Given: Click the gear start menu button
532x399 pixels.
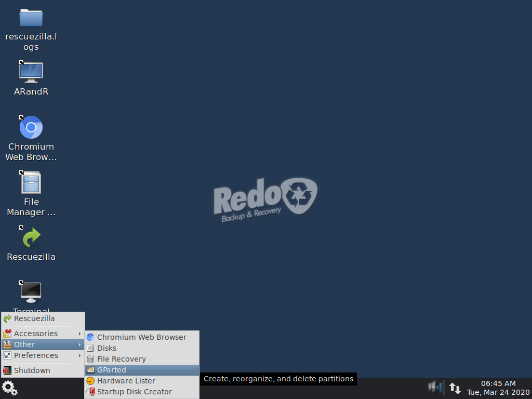Looking at the screenshot, I should point(10,388).
